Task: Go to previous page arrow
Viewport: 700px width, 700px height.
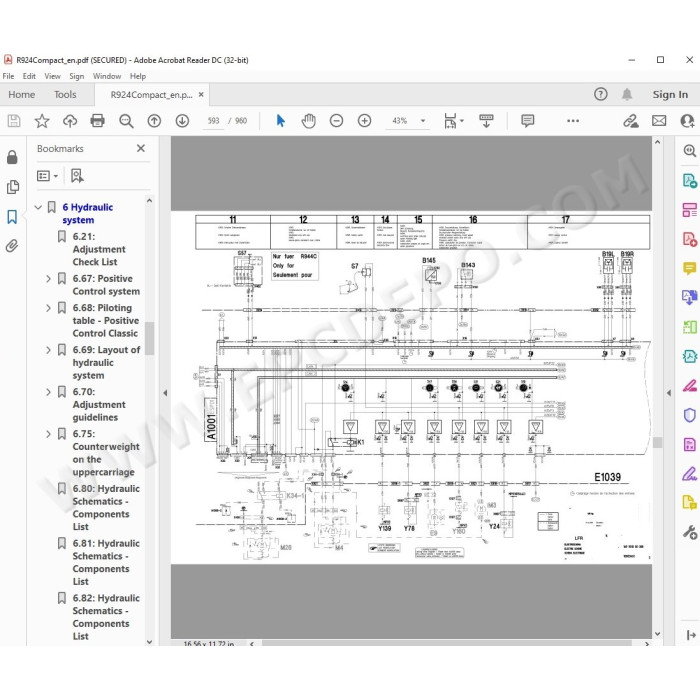Action: coord(154,121)
